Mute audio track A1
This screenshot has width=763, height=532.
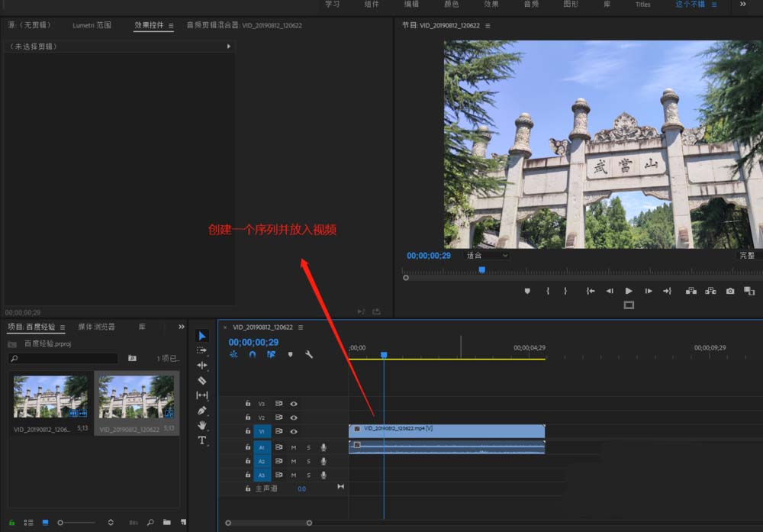point(294,447)
